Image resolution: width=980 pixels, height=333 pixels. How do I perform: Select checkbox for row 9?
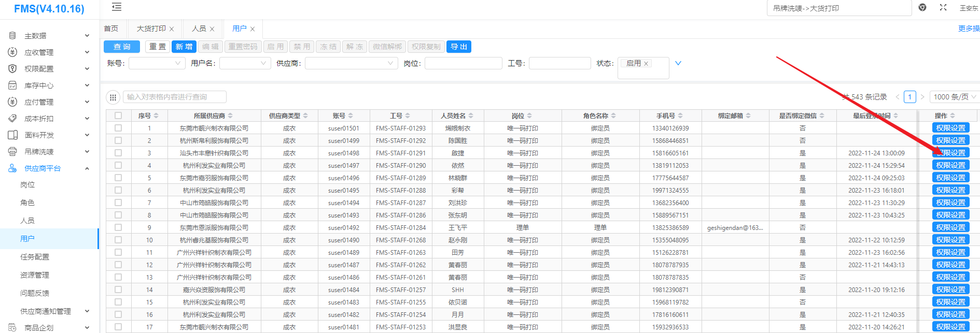[x=118, y=227]
